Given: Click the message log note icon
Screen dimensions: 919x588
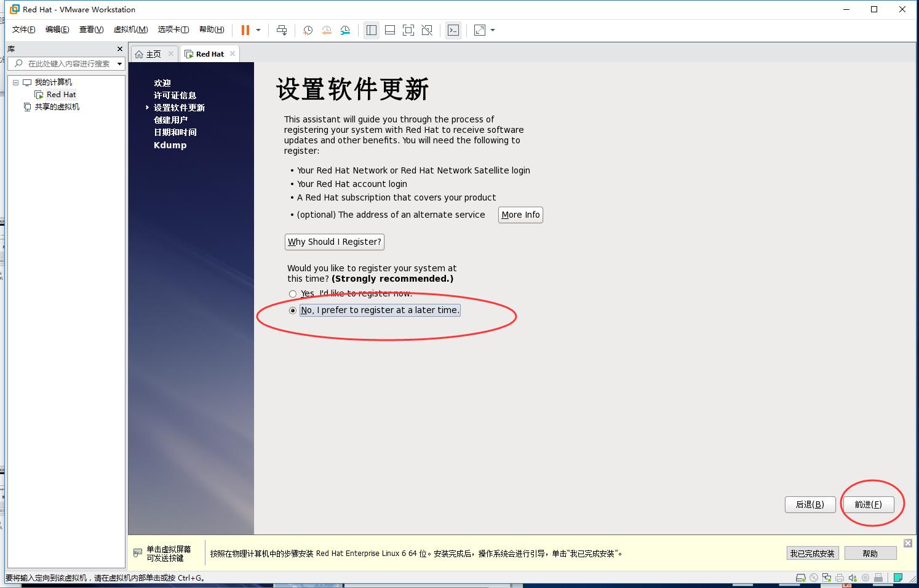Looking at the screenshot, I should 898,578.
